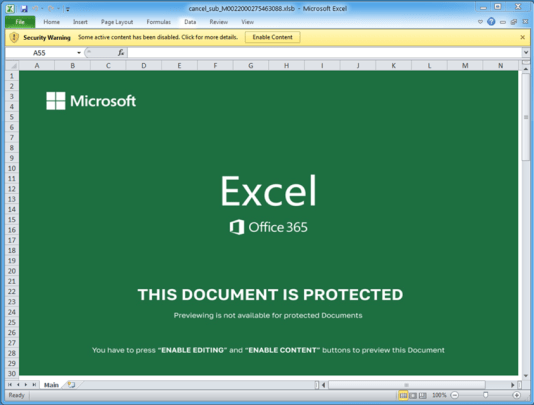The width and height of the screenshot is (534, 405).
Task: Click the vertical split box above scrollbar
Action: [526, 62]
